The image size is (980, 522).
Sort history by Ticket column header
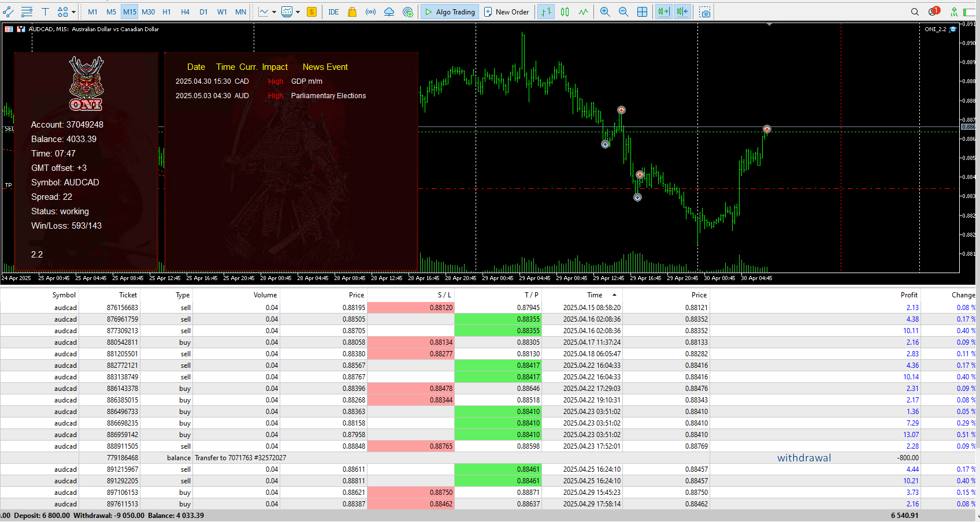tap(128, 295)
